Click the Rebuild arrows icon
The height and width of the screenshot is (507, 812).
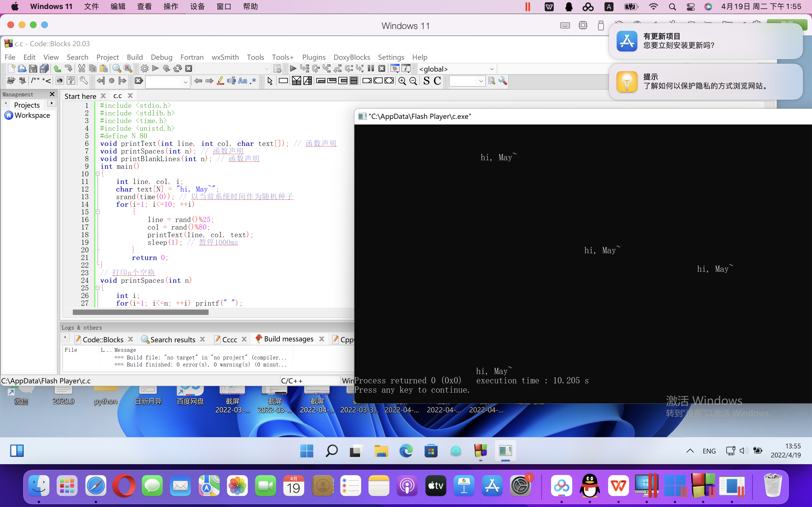pyautogui.click(x=178, y=69)
